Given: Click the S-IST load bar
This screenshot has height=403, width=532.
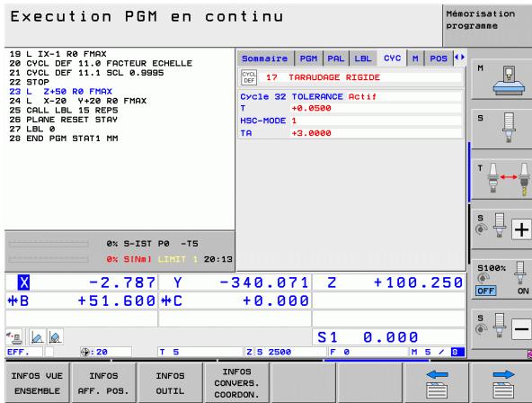Looking at the screenshot, I should point(49,244).
